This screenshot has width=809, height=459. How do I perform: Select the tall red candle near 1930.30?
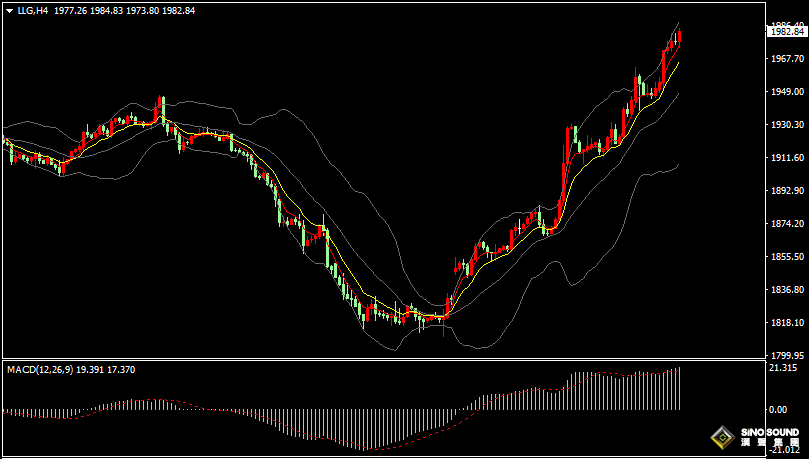tap(568, 145)
